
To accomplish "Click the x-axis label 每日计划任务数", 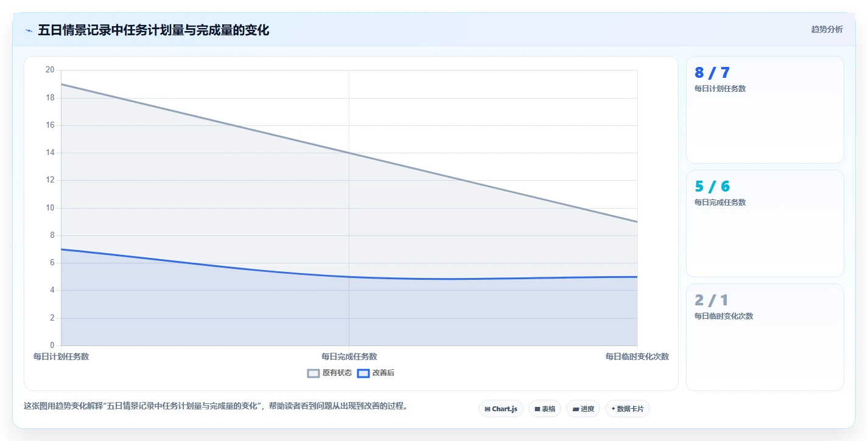I will click(x=61, y=356).
